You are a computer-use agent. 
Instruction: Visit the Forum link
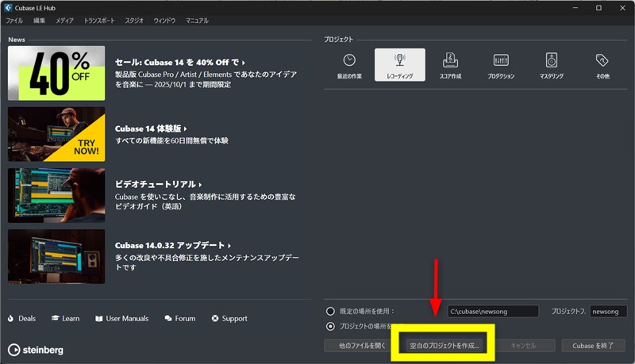point(180,318)
